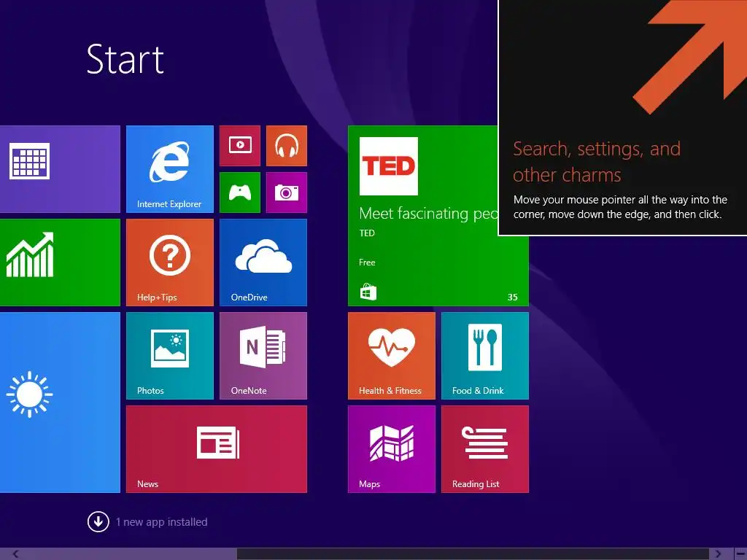Image resolution: width=747 pixels, height=560 pixels.
Task: Click '1 new app installed' text
Action: [x=161, y=522]
